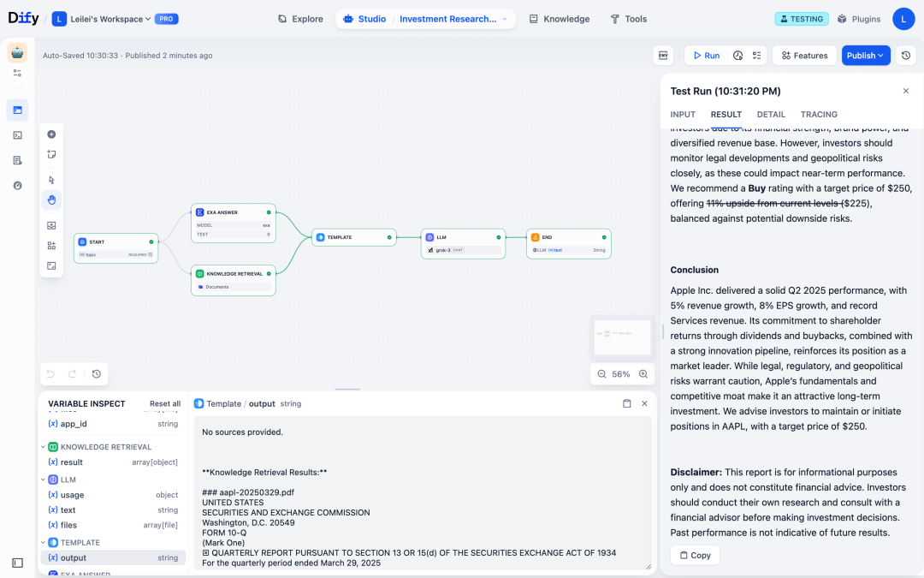Copy the conclusion text with Copy button

pos(695,555)
